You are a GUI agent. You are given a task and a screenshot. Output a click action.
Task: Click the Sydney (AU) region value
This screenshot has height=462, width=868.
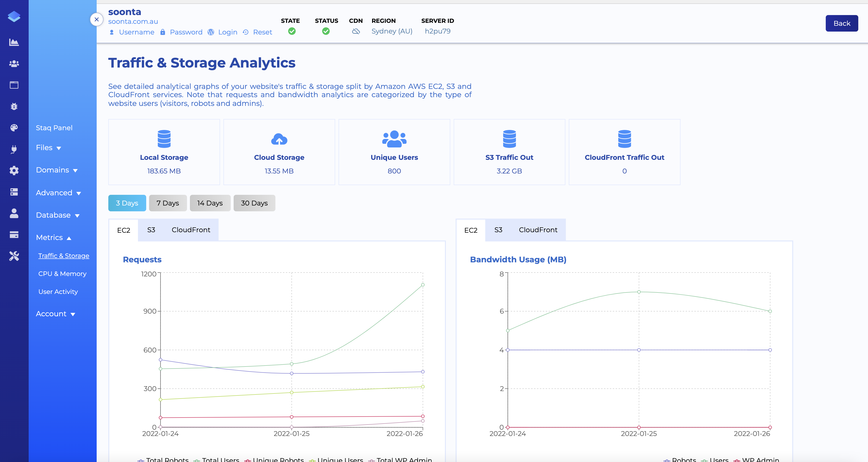[392, 31]
